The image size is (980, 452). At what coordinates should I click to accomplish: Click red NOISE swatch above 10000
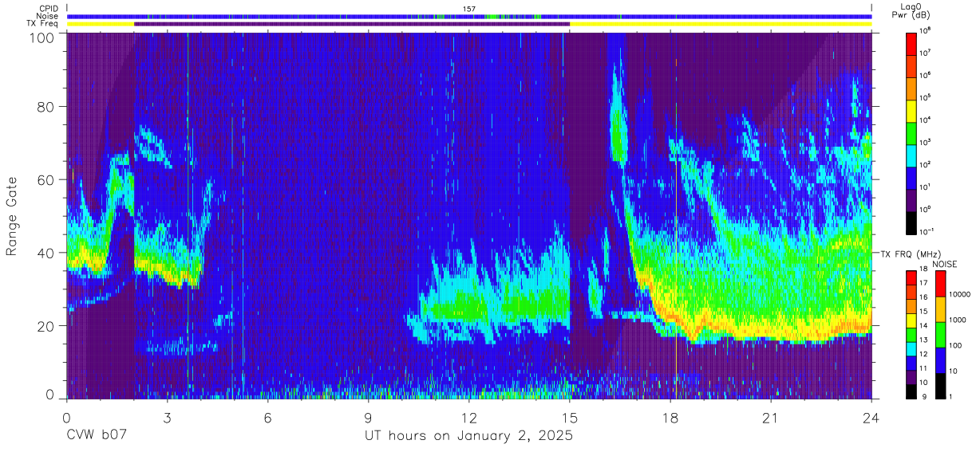[940, 283]
